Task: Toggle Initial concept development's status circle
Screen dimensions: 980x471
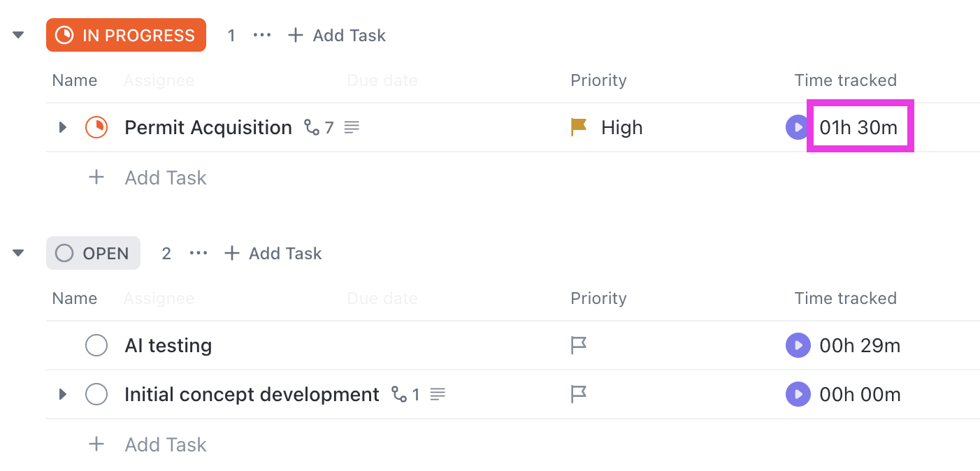Action: pyautogui.click(x=96, y=394)
